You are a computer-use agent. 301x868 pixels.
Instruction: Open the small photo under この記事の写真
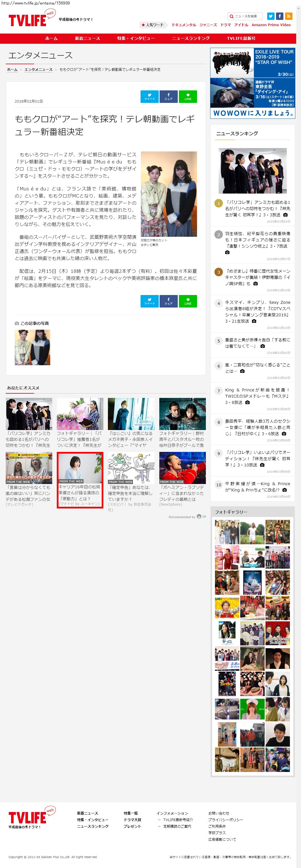tap(32, 347)
